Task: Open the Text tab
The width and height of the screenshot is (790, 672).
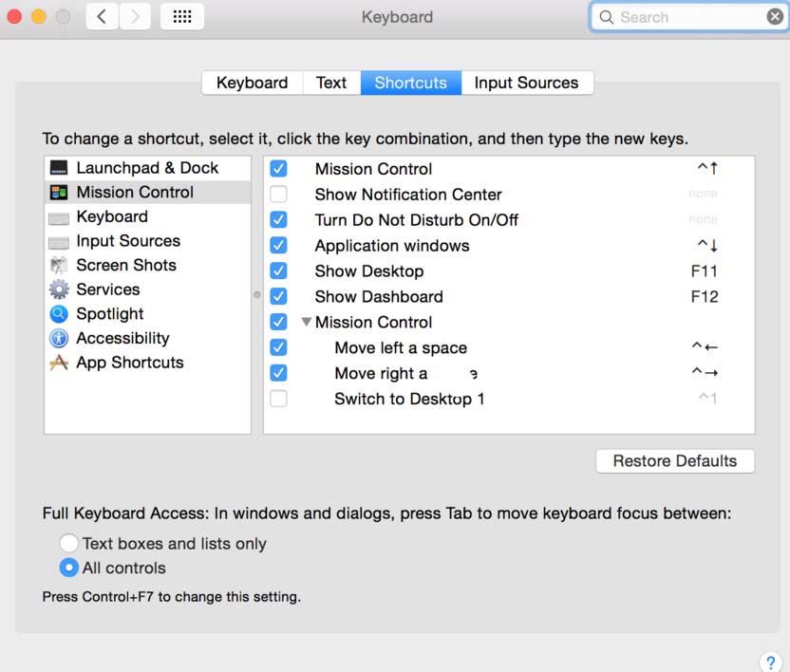Action: pos(330,83)
